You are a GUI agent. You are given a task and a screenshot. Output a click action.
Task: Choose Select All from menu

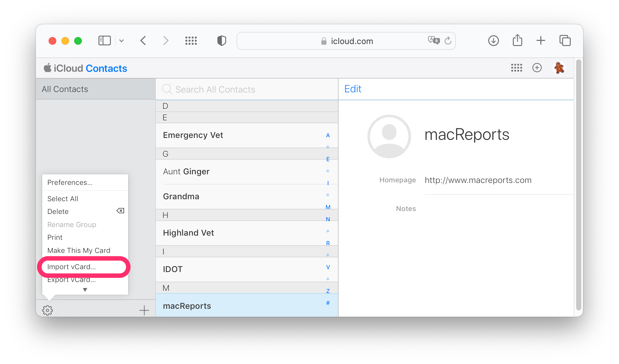[85, 199]
